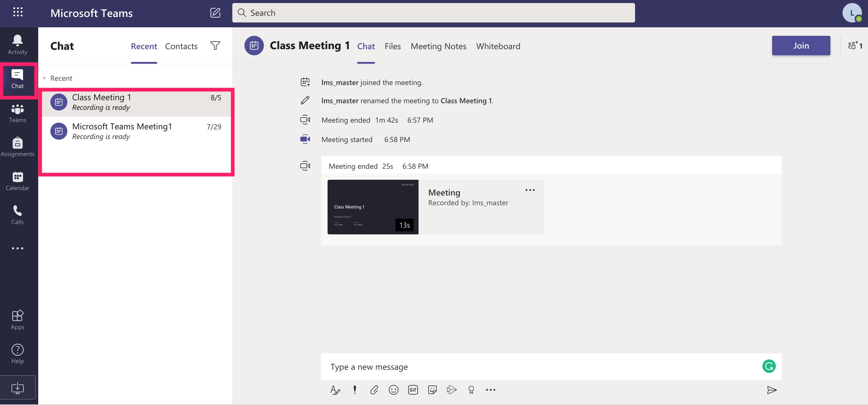Screen dimensions: 868x405
Task: Click the Search box
Action: [433, 13]
